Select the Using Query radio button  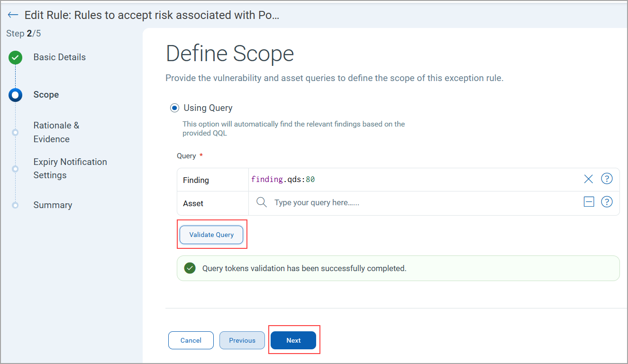[x=174, y=108]
